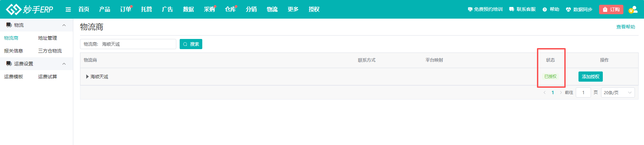Toggle the hamburger sidebar menu icon
The width and height of the screenshot is (644, 145).
tap(68, 9)
